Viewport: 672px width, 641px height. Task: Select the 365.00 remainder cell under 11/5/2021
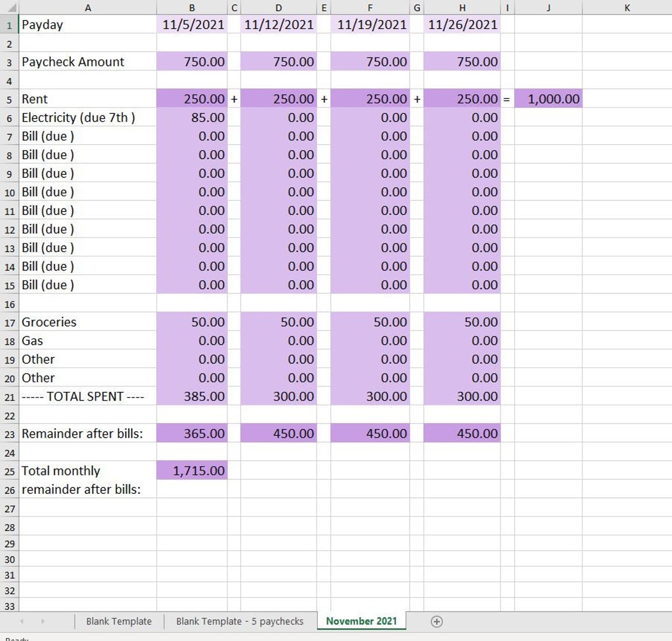click(x=191, y=434)
